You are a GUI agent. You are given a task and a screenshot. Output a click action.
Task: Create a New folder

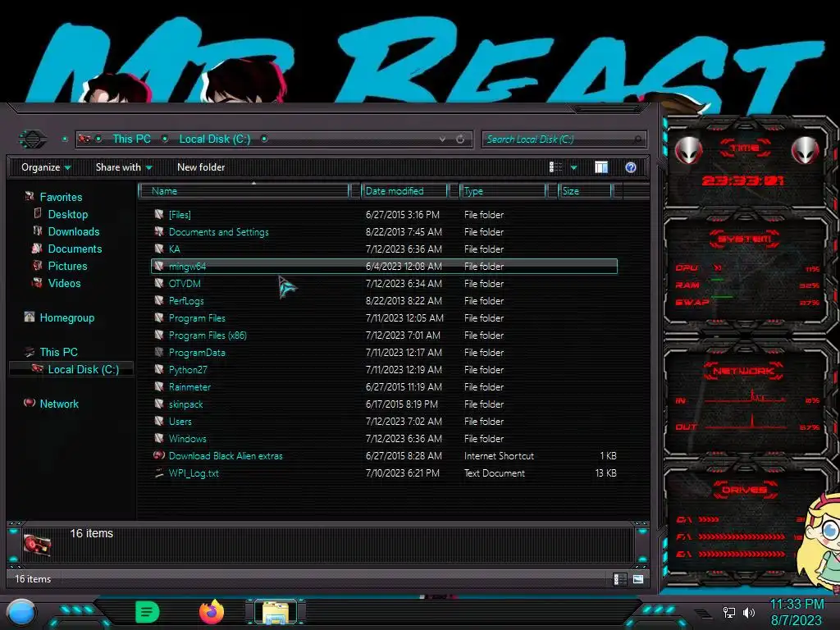click(x=201, y=167)
